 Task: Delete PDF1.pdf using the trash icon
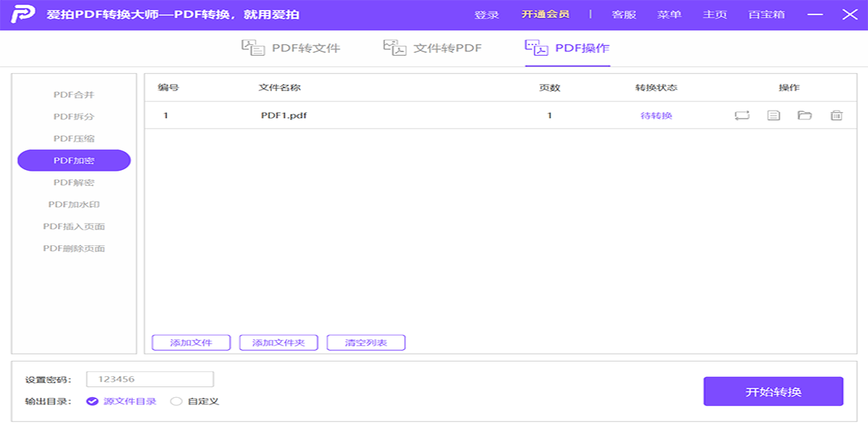836,115
